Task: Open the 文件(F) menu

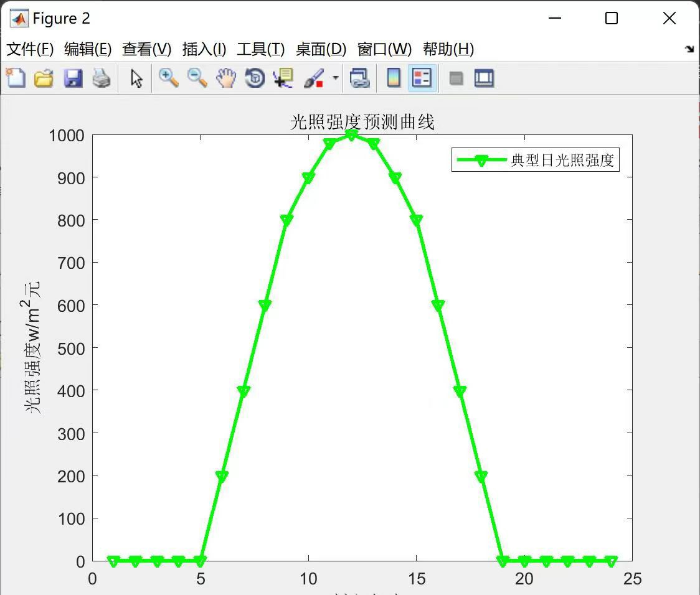Action: [x=30, y=49]
